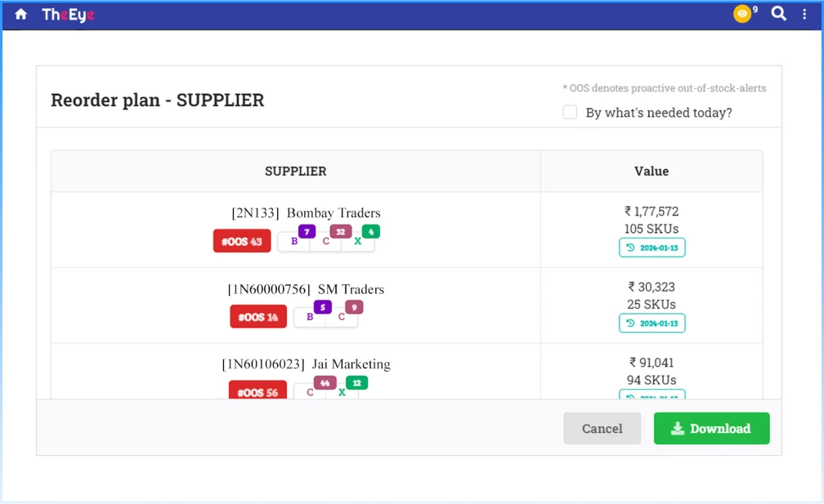Click the Download button
The image size is (824, 504).
(x=711, y=428)
